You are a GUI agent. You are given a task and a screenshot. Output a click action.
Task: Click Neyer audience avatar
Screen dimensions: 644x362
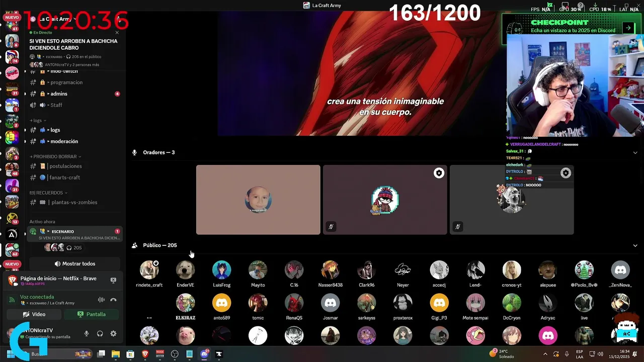tap(403, 270)
